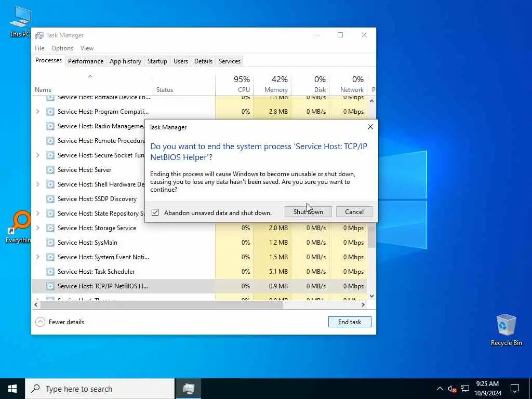
Task: Select Service Host: Task Scheduler process name
Action: coord(96,272)
